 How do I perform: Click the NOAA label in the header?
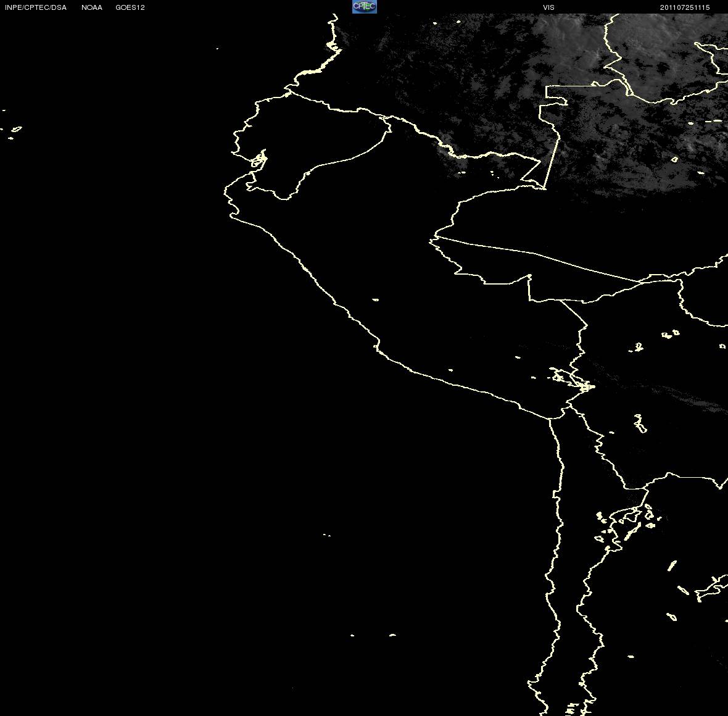tap(92, 7)
